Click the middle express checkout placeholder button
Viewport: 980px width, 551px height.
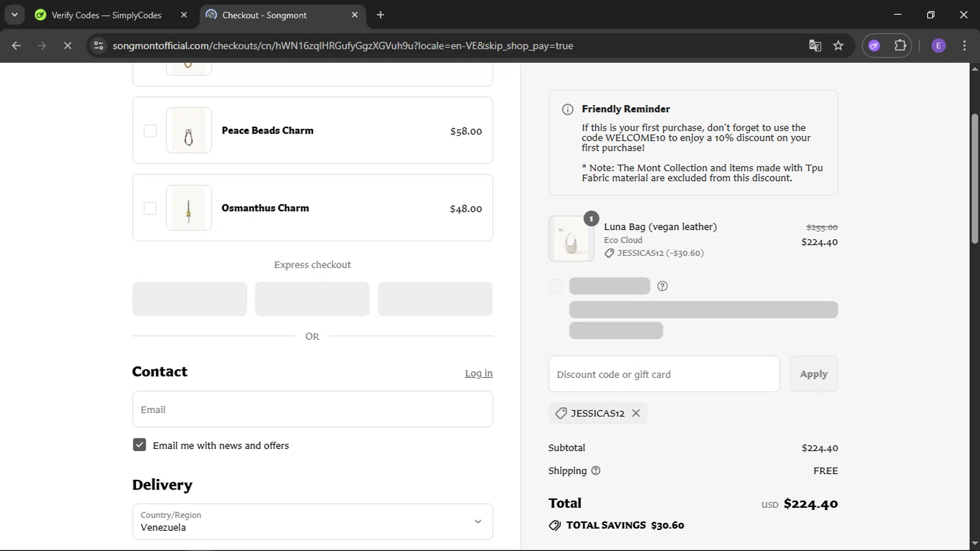point(312,299)
